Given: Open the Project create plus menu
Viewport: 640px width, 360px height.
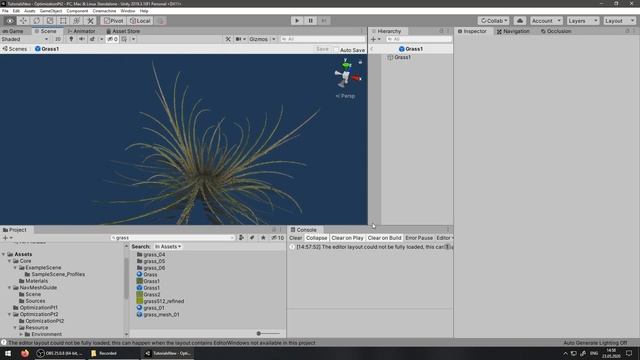Looking at the screenshot, I should 7,238.
